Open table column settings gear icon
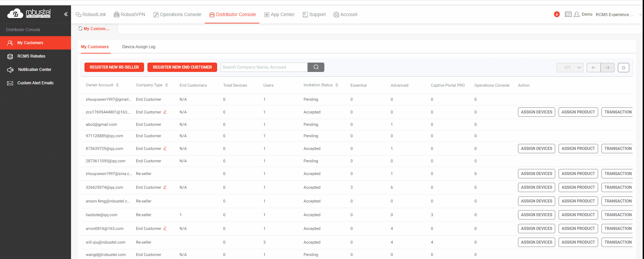The width and height of the screenshot is (644, 259). coord(623,68)
